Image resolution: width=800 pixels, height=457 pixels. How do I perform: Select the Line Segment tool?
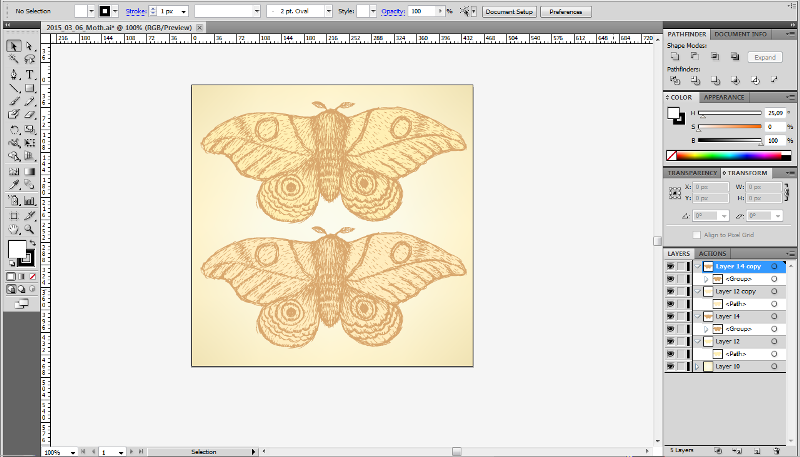pyautogui.click(x=14, y=88)
